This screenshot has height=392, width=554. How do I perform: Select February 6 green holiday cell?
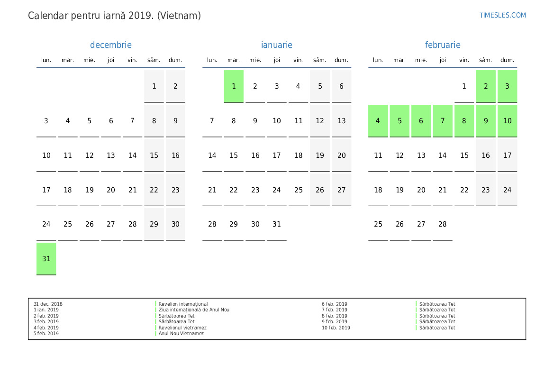pos(421,121)
